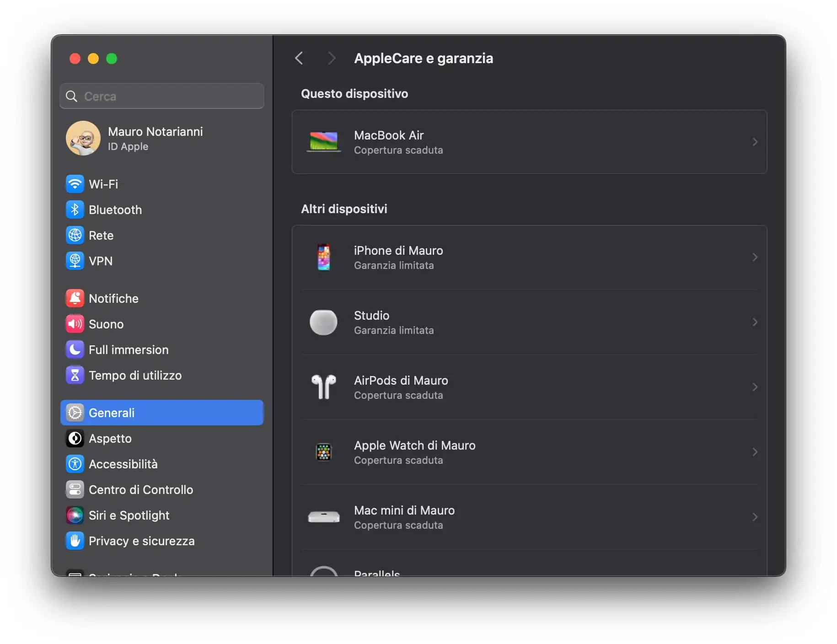The width and height of the screenshot is (837, 644).
Task: Select VPN in the sidebar
Action: pos(100,261)
